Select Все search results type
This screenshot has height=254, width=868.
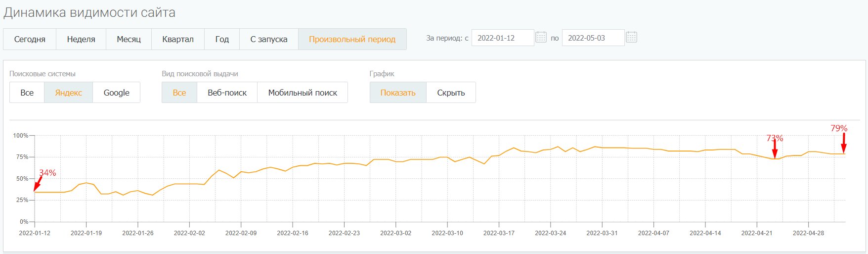click(x=179, y=93)
